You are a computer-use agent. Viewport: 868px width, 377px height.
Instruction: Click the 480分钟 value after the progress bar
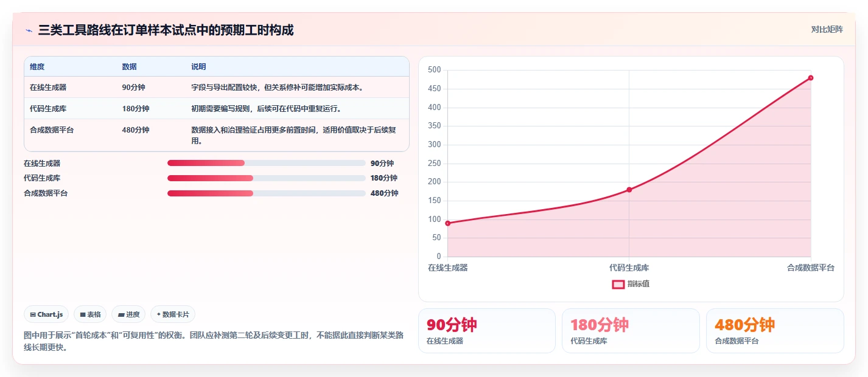(384, 193)
